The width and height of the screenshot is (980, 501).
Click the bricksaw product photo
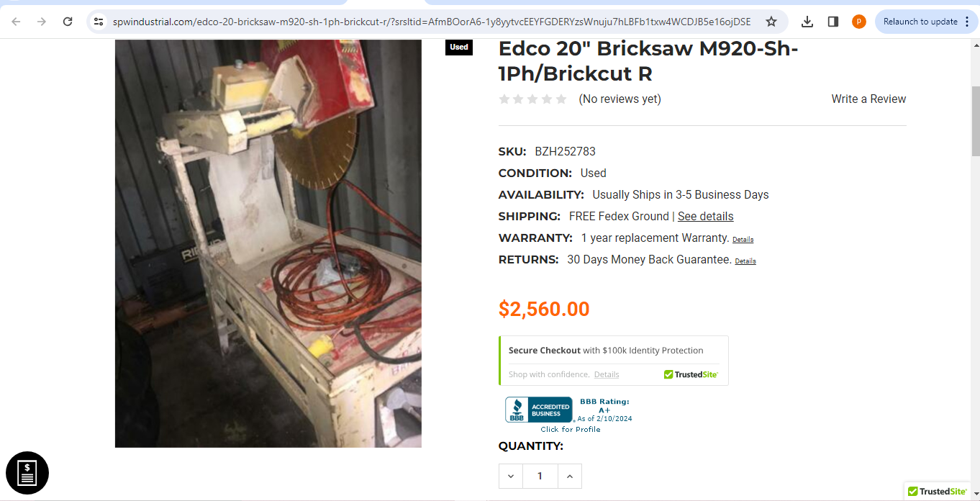pos(268,243)
